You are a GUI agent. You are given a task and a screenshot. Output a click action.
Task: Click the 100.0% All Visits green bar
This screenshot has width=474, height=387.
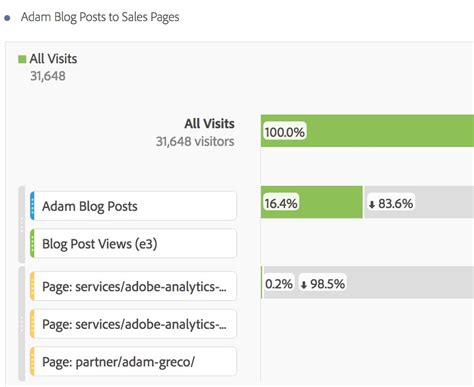(367, 131)
